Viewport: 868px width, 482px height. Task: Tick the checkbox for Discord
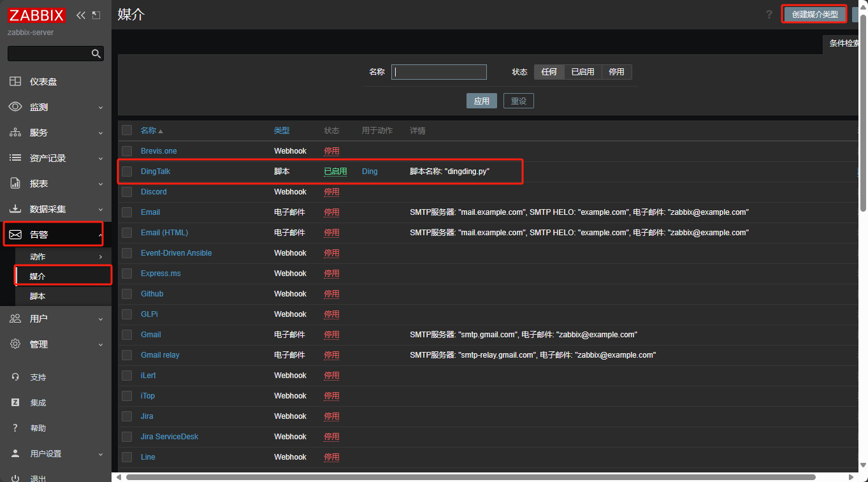pyautogui.click(x=127, y=192)
